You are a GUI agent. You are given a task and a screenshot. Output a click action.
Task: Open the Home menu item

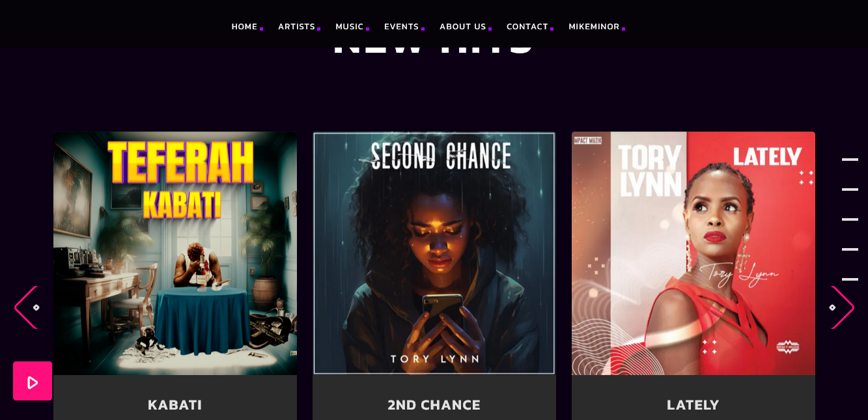(x=245, y=27)
